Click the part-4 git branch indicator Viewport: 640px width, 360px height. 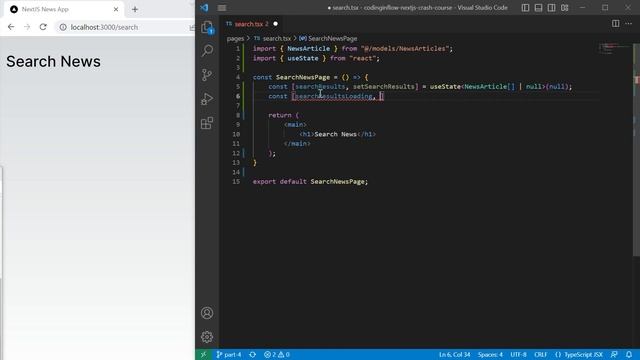pyautogui.click(x=229, y=355)
